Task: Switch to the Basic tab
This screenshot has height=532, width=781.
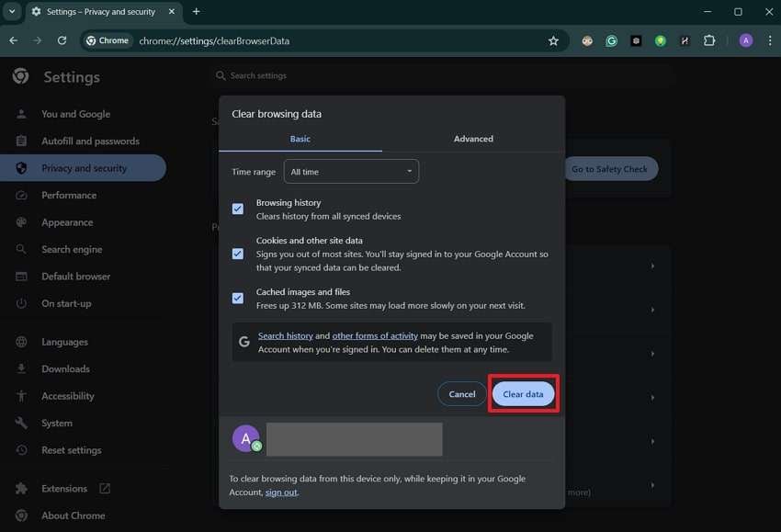Action: [x=300, y=139]
